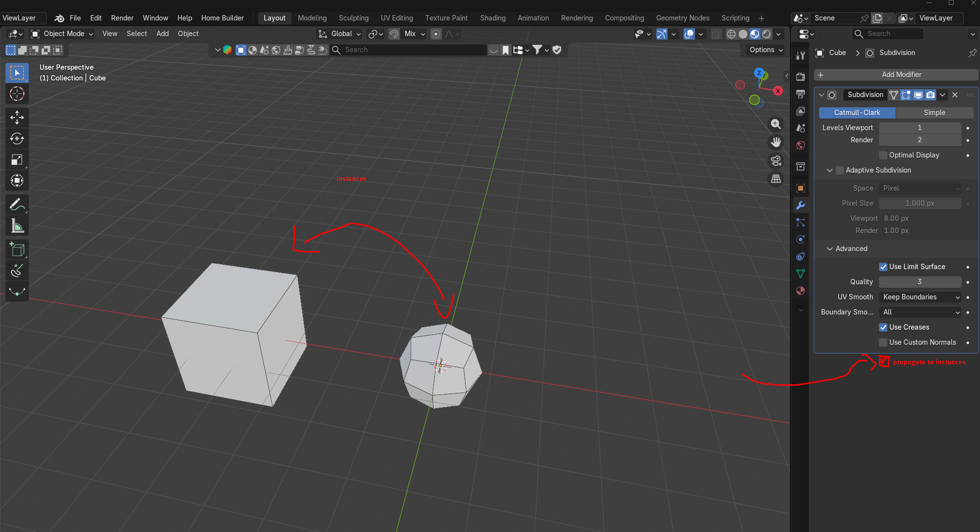Open the Add menu in viewport header
The height and width of the screenshot is (532, 980).
point(162,34)
